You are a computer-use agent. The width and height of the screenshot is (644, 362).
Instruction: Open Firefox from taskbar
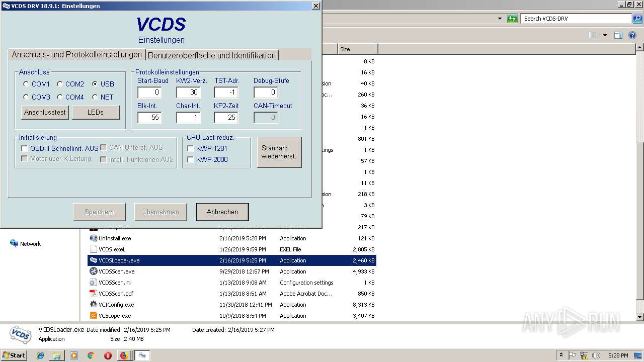[x=124, y=355]
